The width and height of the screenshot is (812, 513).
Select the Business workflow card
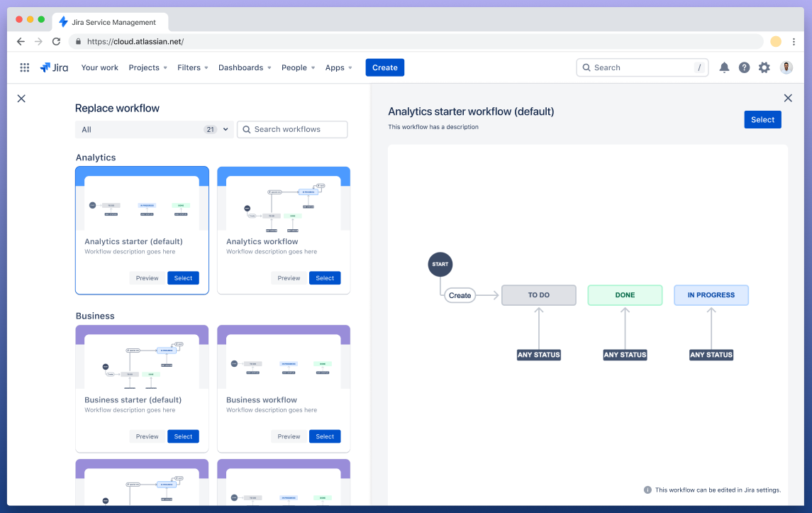click(325, 436)
